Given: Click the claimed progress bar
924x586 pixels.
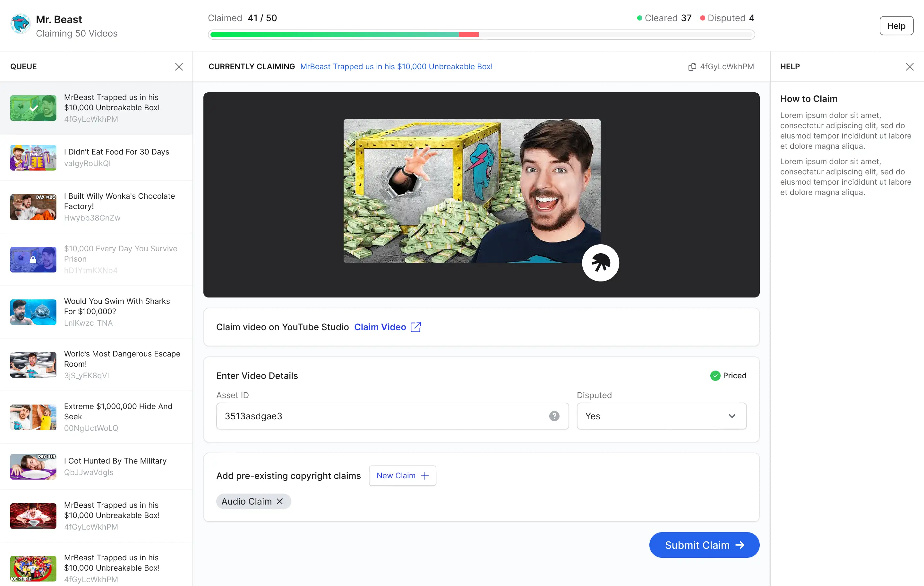Looking at the screenshot, I should click(x=481, y=35).
